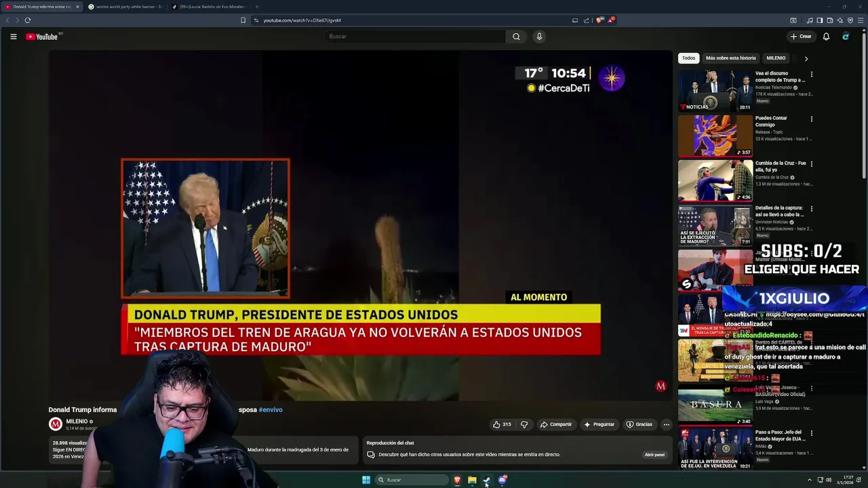Click the YouTube search magnifier button
This screenshot has width=868, height=488.
point(516,37)
